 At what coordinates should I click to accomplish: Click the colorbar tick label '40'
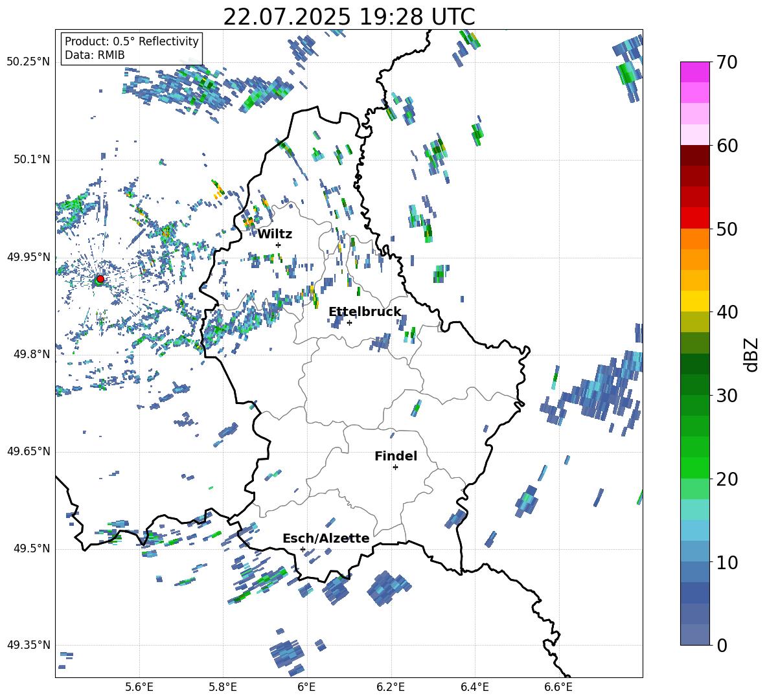[x=727, y=312]
